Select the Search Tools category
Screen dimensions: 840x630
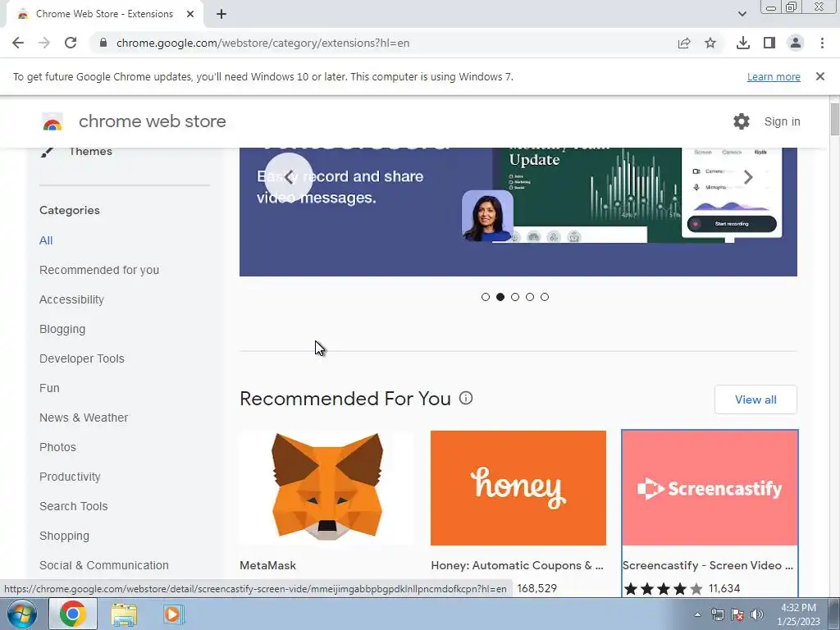73,506
